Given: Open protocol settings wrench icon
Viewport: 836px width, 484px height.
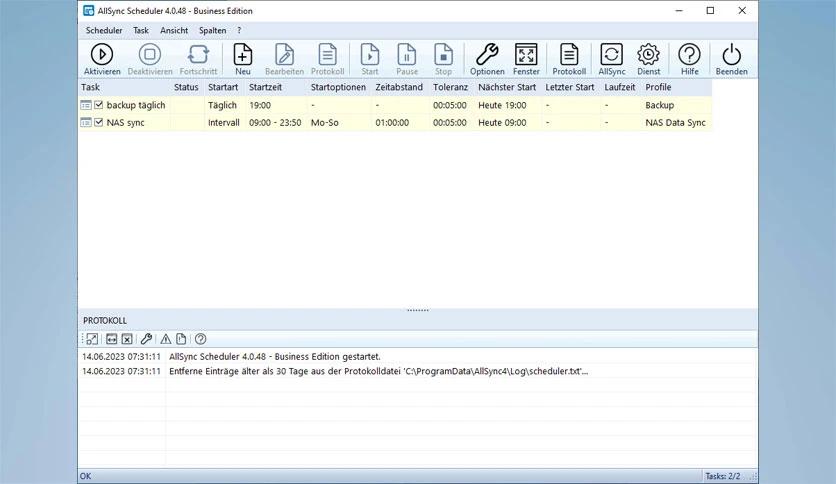Looking at the screenshot, I should (146, 339).
